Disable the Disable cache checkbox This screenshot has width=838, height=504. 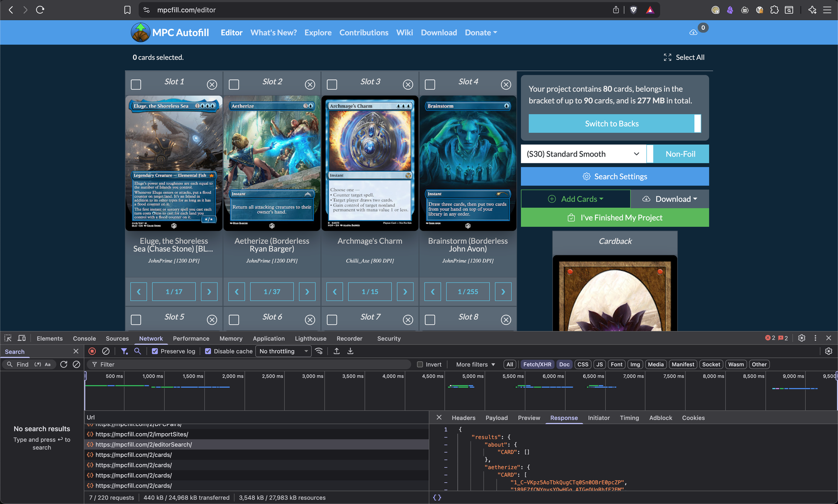(x=208, y=351)
